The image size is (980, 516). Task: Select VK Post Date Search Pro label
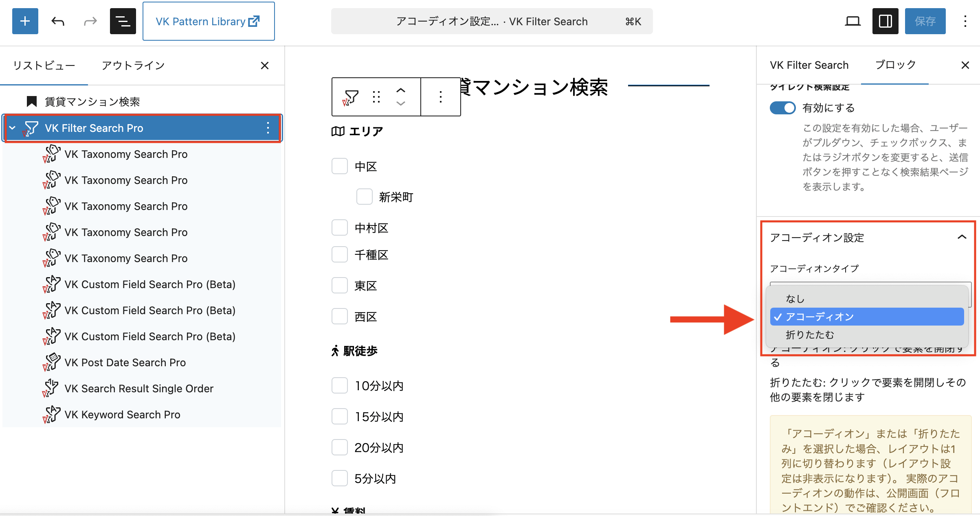pyautogui.click(x=125, y=363)
